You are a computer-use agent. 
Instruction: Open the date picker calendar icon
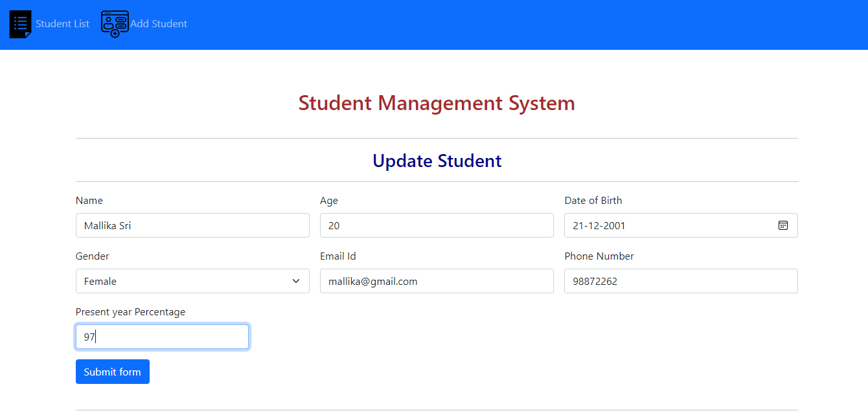pos(783,225)
